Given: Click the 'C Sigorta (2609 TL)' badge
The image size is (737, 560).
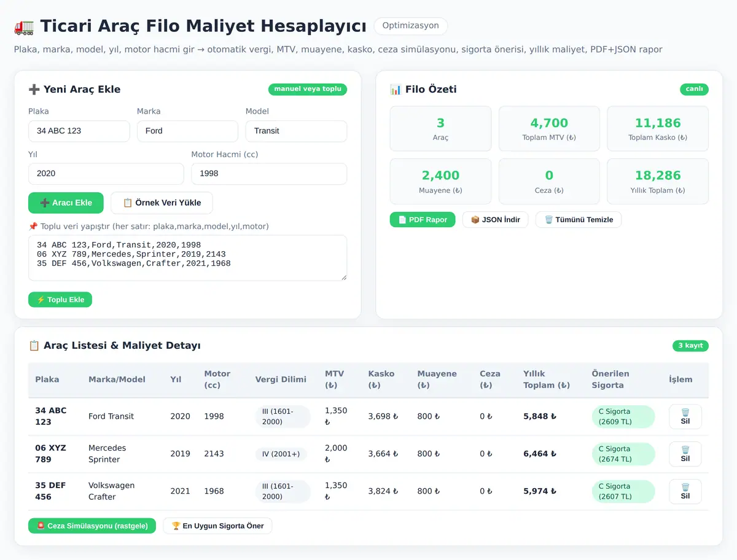Looking at the screenshot, I should tap(623, 417).
